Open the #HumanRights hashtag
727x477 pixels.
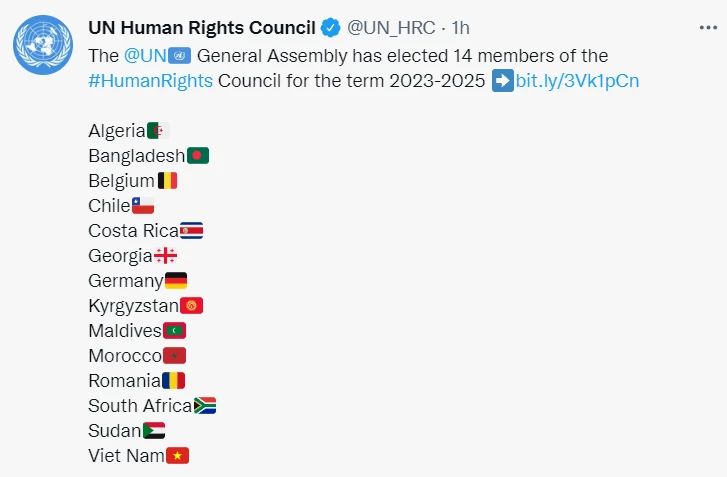151,81
